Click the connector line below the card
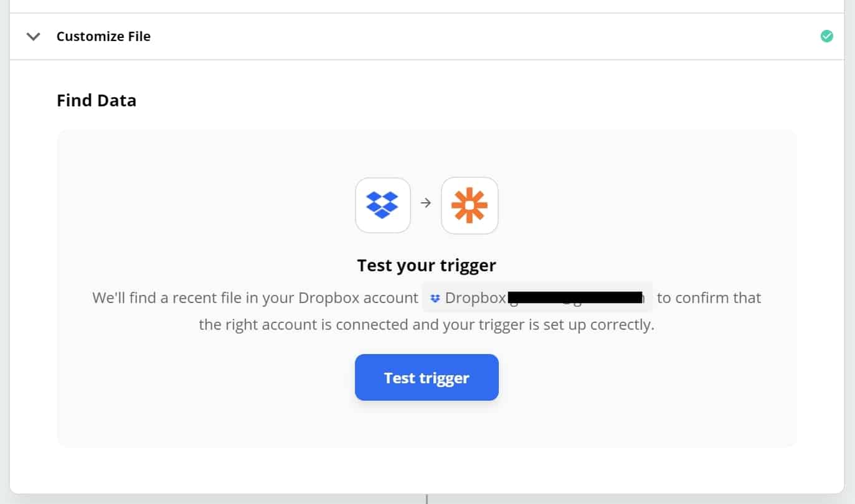Viewport: 855px width, 504px height. 427,498
